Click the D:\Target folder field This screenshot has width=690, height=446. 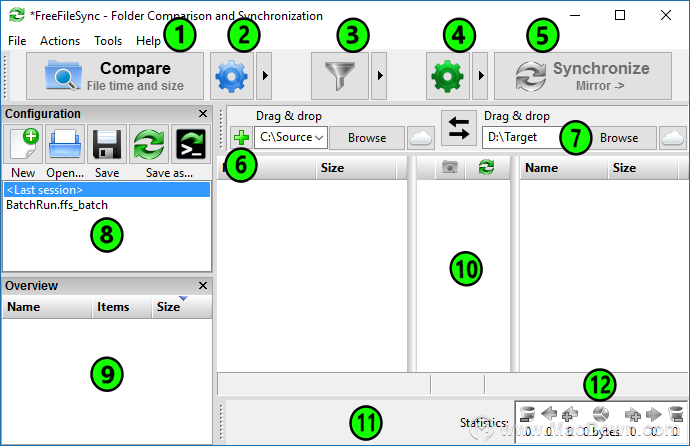coord(521,137)
